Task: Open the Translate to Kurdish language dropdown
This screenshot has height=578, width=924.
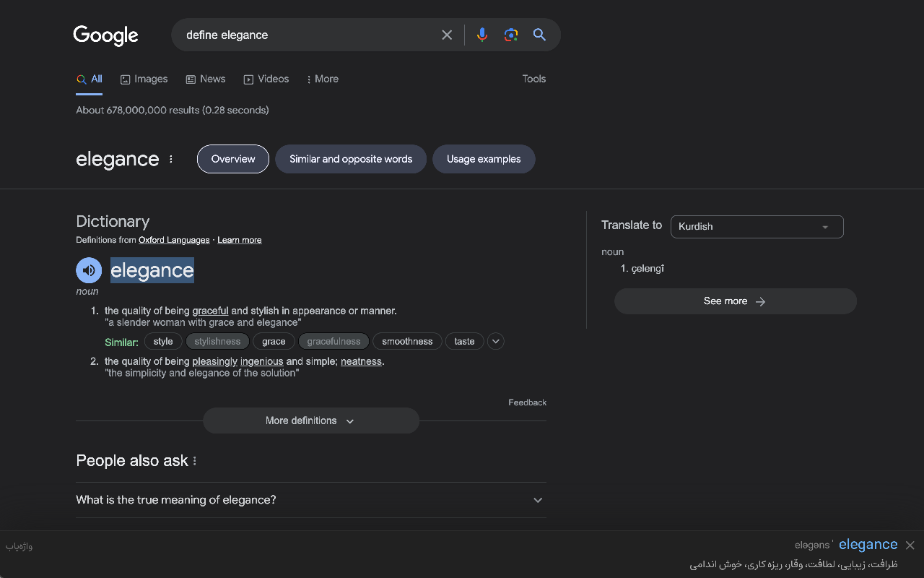Action: (x=757, y=226)
